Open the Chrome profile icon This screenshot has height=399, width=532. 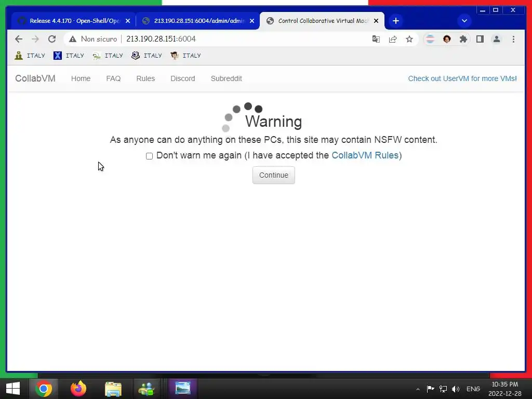click(x=497, y=39)
